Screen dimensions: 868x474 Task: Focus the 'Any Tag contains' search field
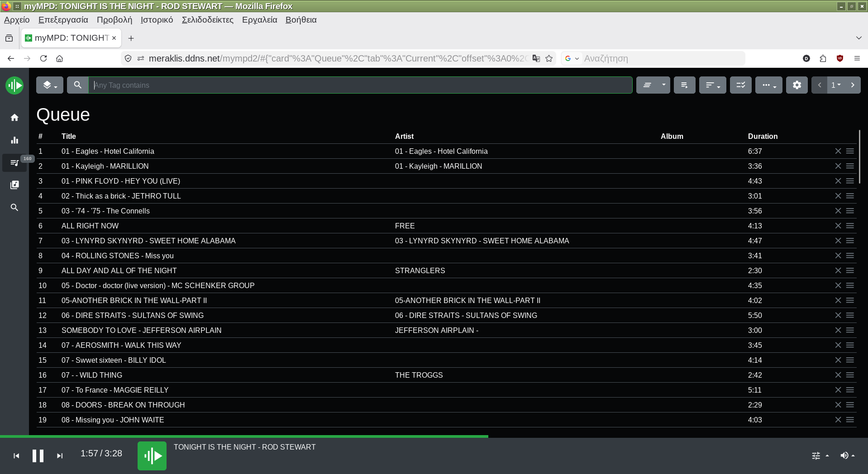[x=360, y=85]
